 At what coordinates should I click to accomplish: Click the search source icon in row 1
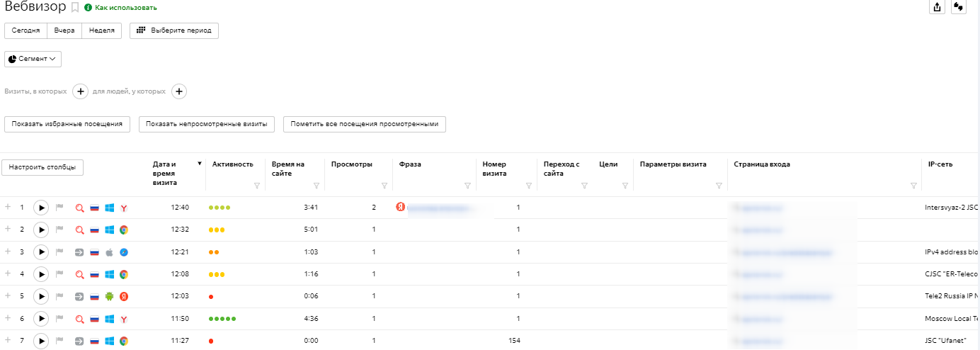80,208
